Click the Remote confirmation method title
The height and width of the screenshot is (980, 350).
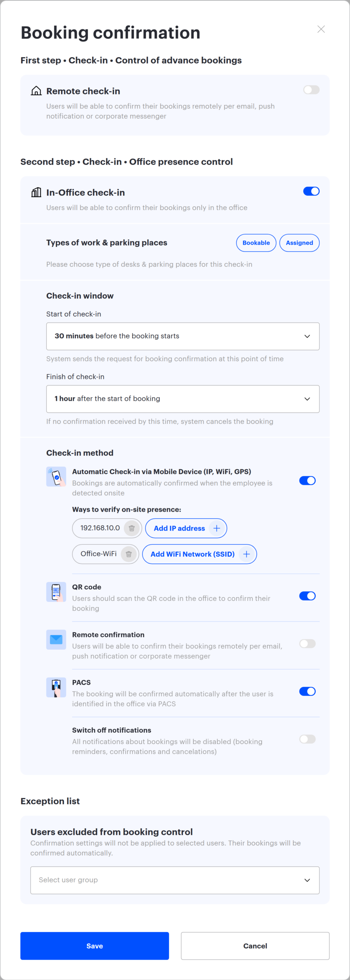point(108,635)
